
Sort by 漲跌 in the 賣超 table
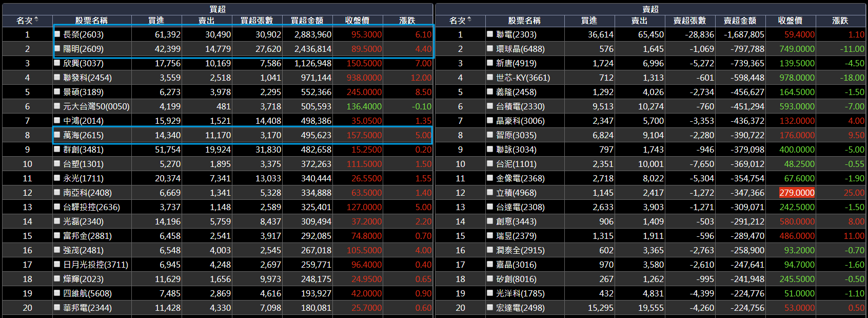click(840, 21)
